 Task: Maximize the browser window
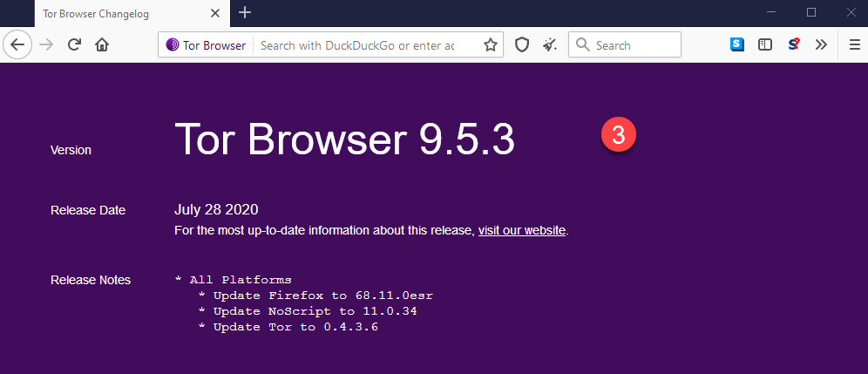click(811, 13)
